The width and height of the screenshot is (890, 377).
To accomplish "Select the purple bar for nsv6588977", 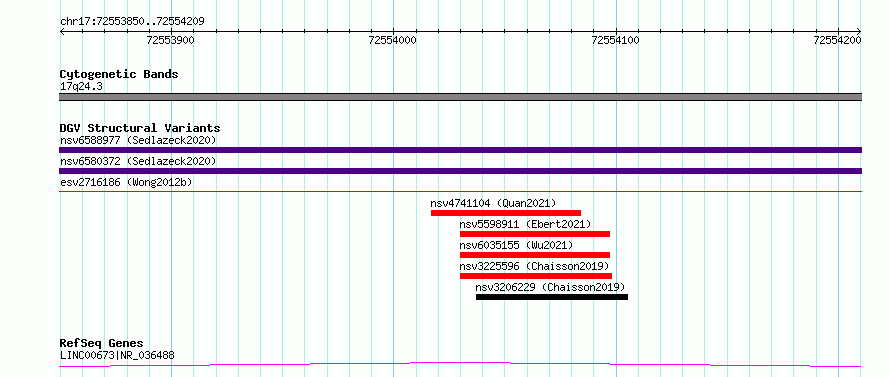I will click(x=460, y=150).
